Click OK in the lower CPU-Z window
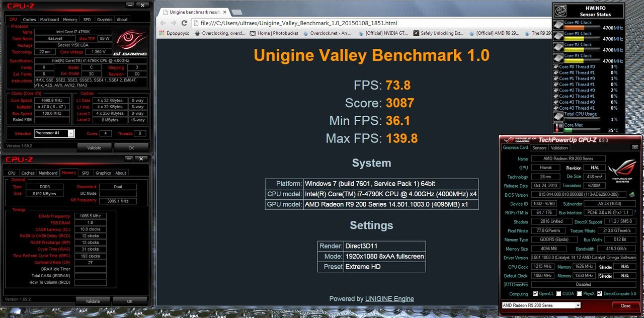The image size is (644, 318). tap(129, 301)
